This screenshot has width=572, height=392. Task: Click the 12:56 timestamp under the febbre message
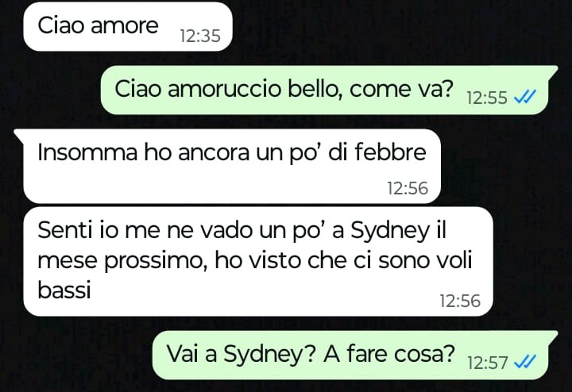coord(408,188)
